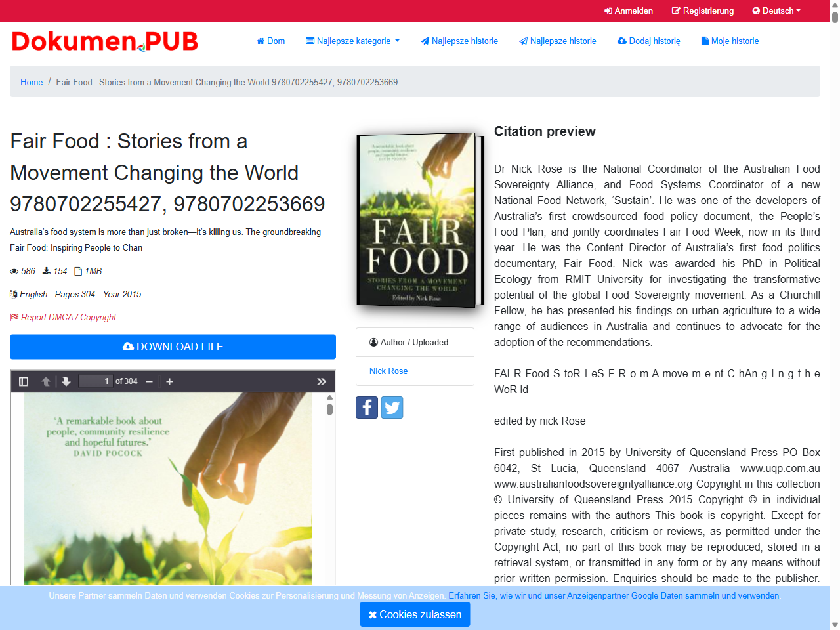Click the 'of 304' page count text
The image size is (840, 630).
127,381
